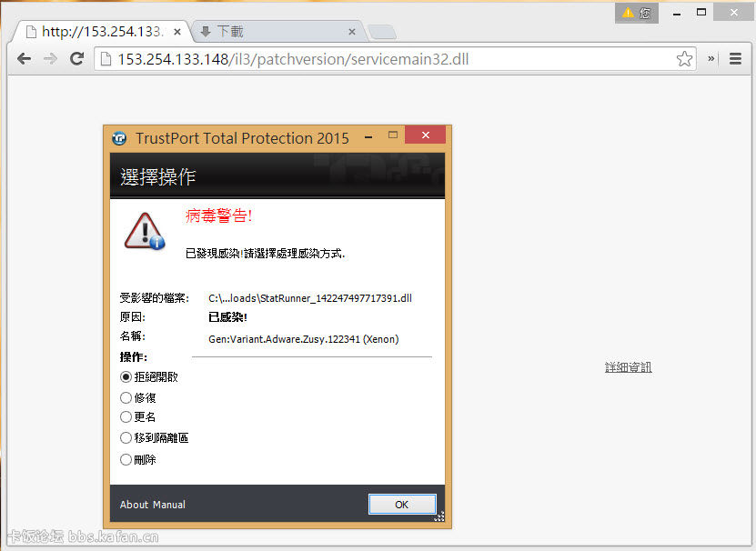756x551 pixels.
Task: Click the browser forward arrow
Action: click(50, 59)
